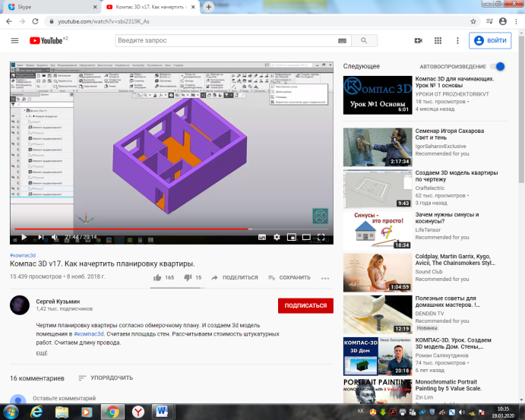Open Полезные советы для домашних мастеров
525x420 pixels.
pos(448,302)
